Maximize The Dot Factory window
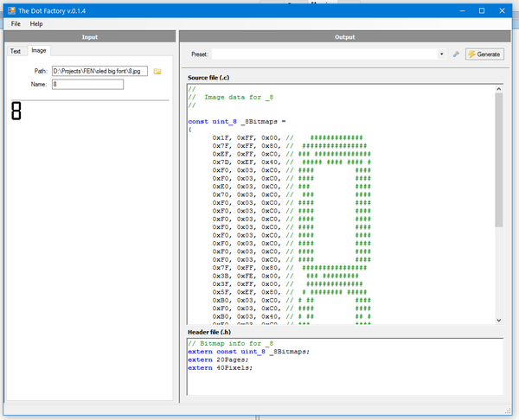 [x=482, y=10]
